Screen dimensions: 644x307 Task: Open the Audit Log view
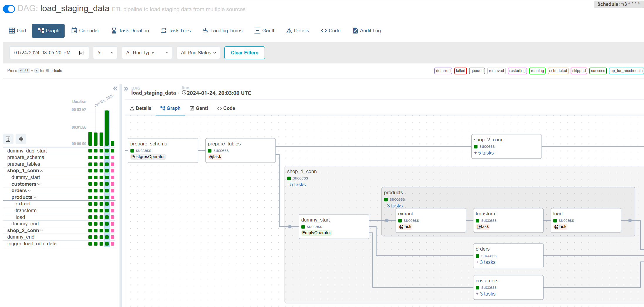(366, 31)
